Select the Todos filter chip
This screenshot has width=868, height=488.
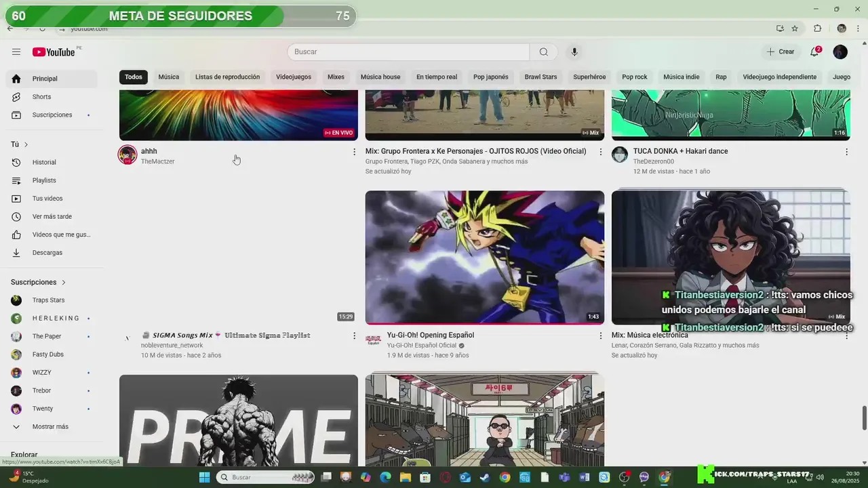click(134, 77)
